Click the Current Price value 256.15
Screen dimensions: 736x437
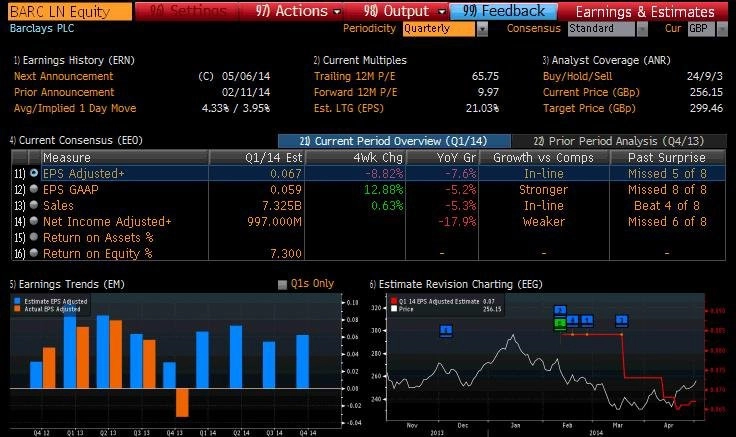coord(706,92)
